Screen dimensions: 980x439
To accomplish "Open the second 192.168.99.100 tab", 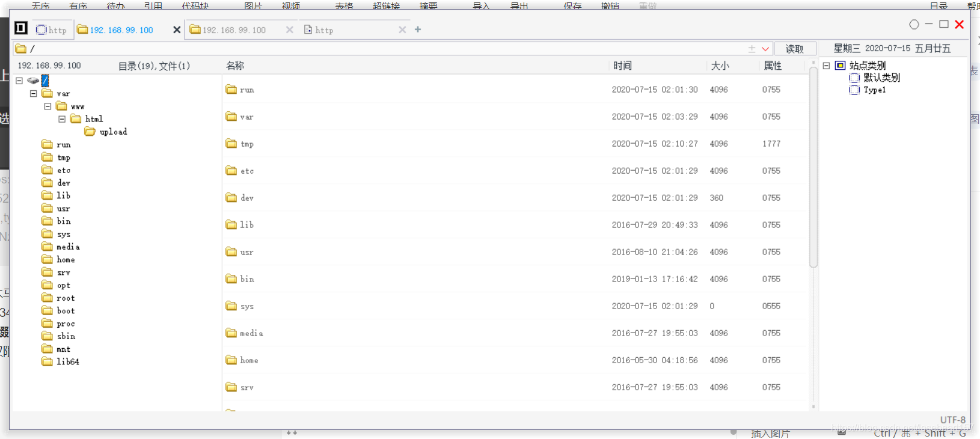I will 234,29.
